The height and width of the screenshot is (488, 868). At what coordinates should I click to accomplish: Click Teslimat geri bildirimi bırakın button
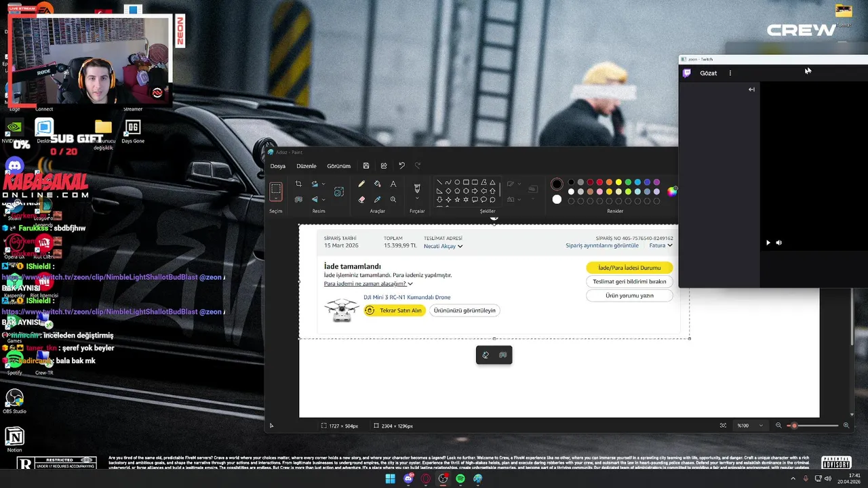pyautogui.click(x=629, y=281)
